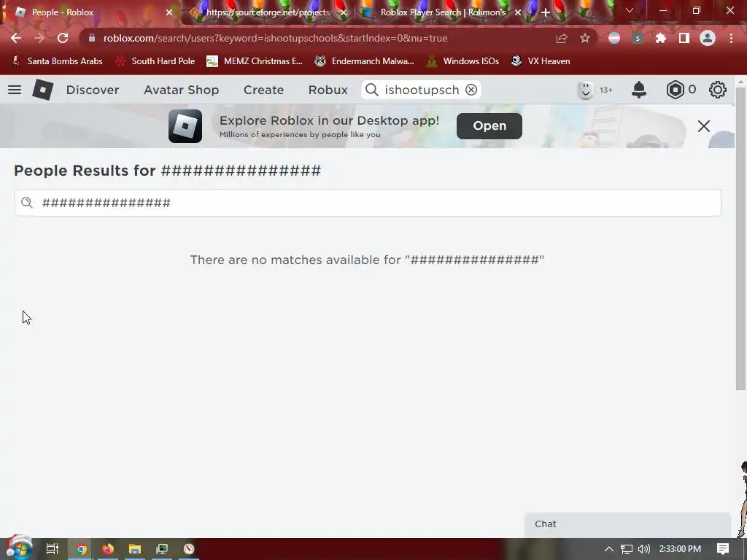Share this page from the address bar
The image size is (747, 560).
pyautogui.click(x=562, y=38)
